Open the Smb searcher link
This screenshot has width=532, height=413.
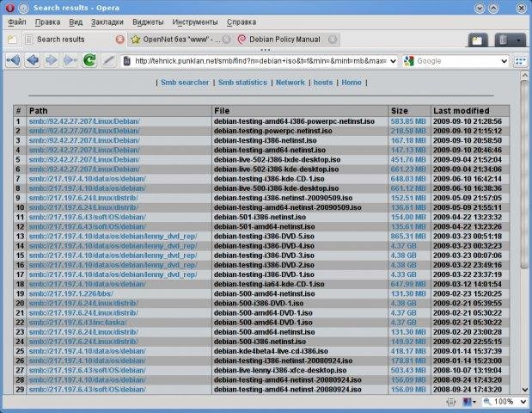(x=185, y=83)
